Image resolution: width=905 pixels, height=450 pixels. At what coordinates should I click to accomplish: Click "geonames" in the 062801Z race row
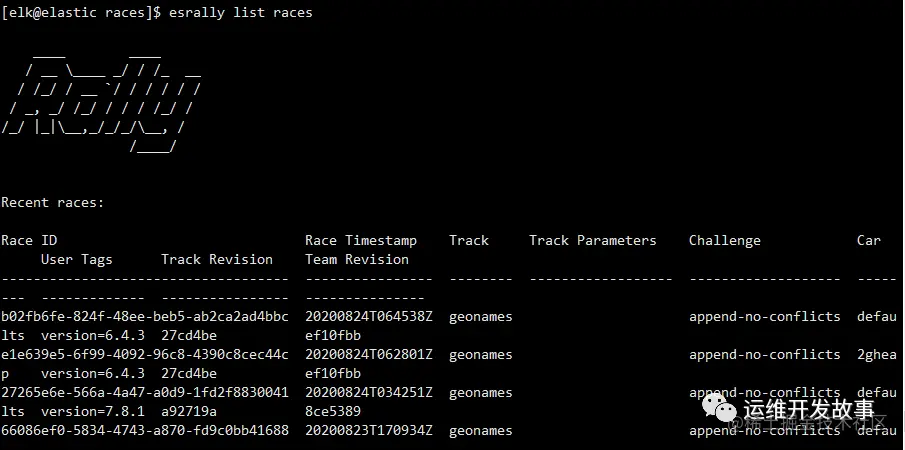(481, 355)
